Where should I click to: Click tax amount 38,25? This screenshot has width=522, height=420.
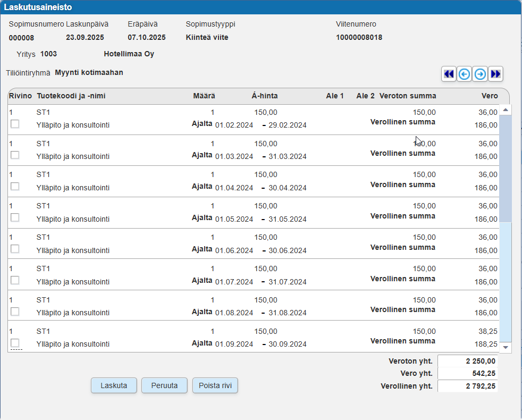487,331
